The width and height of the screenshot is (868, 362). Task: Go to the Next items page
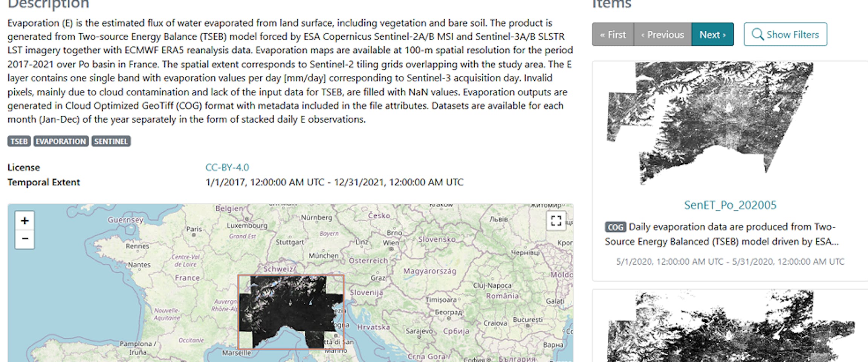[712, 34]
